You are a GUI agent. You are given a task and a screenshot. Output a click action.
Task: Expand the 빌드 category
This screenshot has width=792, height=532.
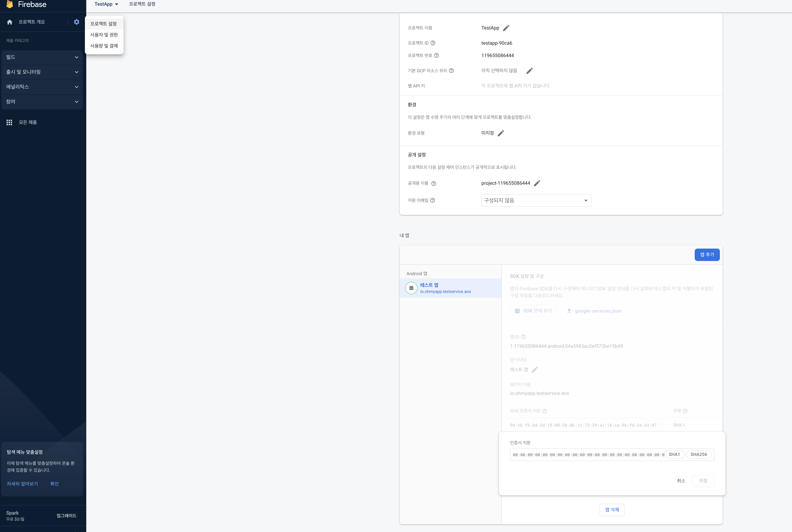click(x=42, y=57)
